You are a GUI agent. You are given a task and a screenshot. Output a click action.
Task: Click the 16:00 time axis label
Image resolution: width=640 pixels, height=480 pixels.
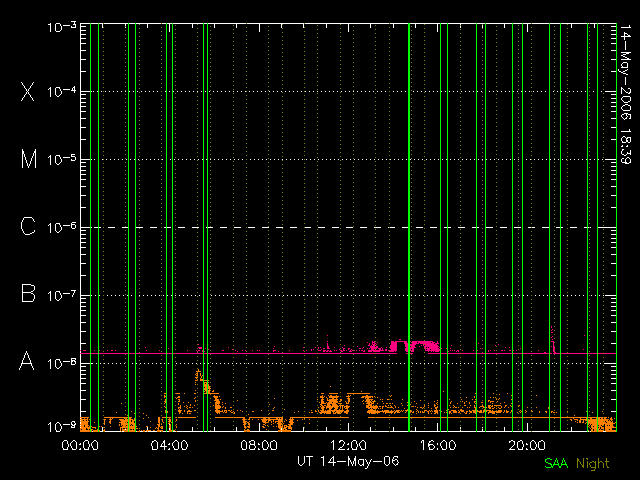438,445
